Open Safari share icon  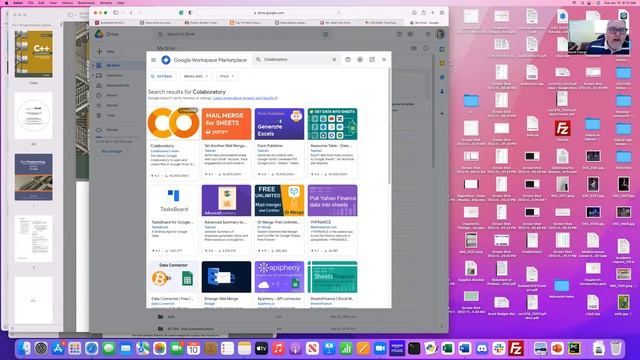pos(424,13)
